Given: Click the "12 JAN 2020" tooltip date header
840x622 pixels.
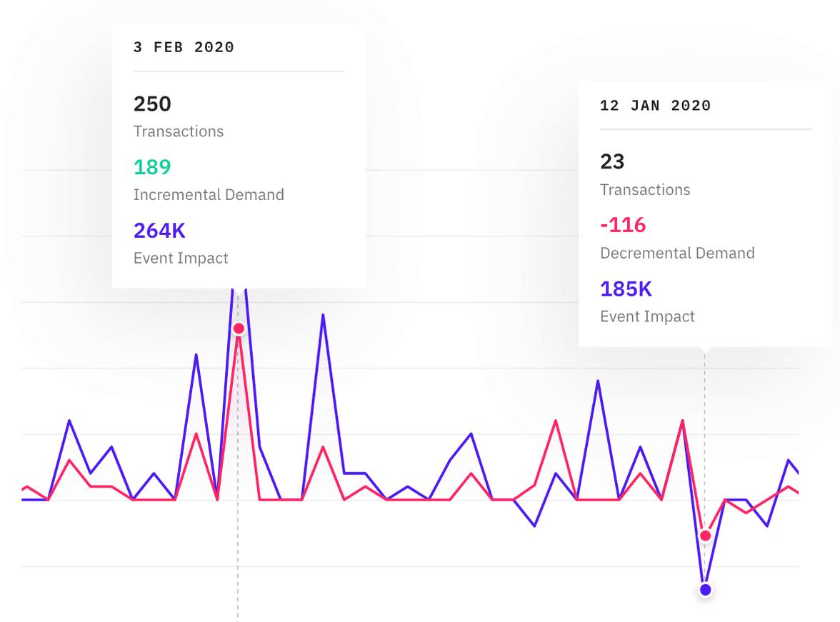Looking at the screenshot, I should [x=655, y=106].
